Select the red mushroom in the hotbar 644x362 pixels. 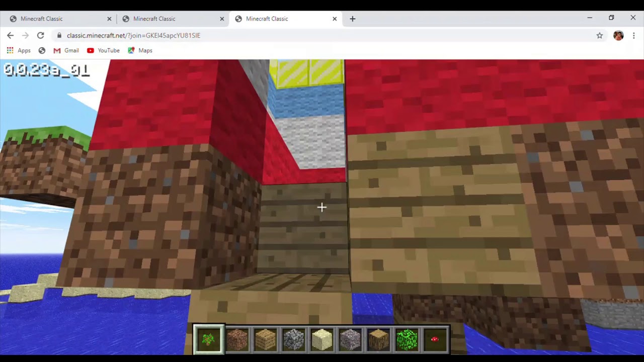click(434, 340)
